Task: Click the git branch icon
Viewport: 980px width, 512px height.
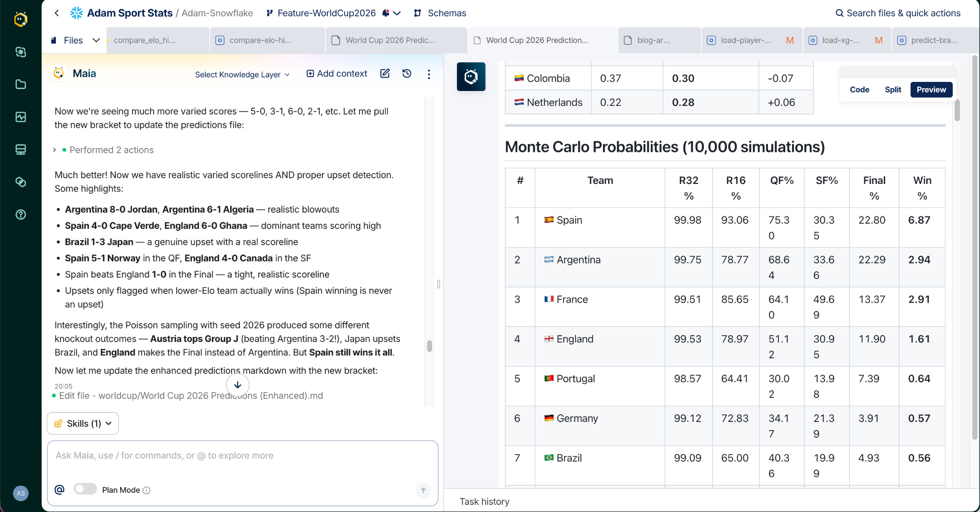Action: (270, 13)
